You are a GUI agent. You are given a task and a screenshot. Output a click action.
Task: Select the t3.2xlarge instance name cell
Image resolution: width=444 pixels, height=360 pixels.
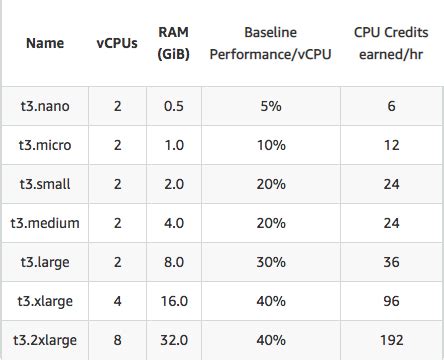45,340
